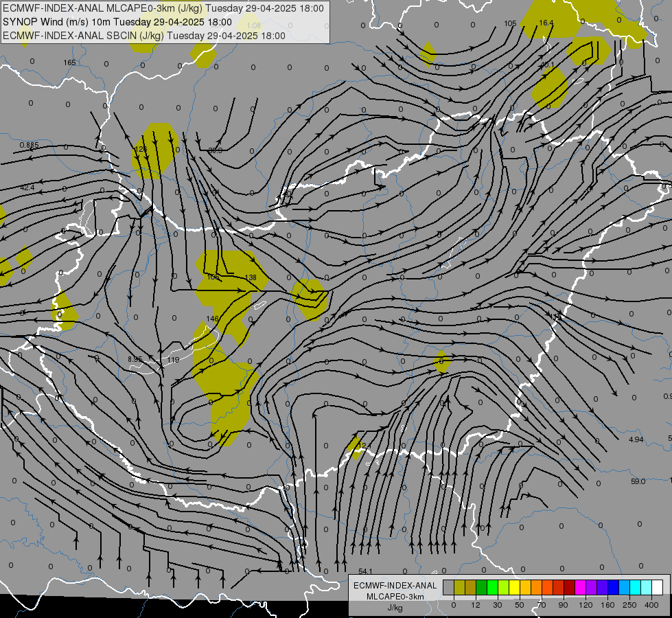Click the legend tick value 250
Screen dimensions: 672x618
click(x=629, y=605)
